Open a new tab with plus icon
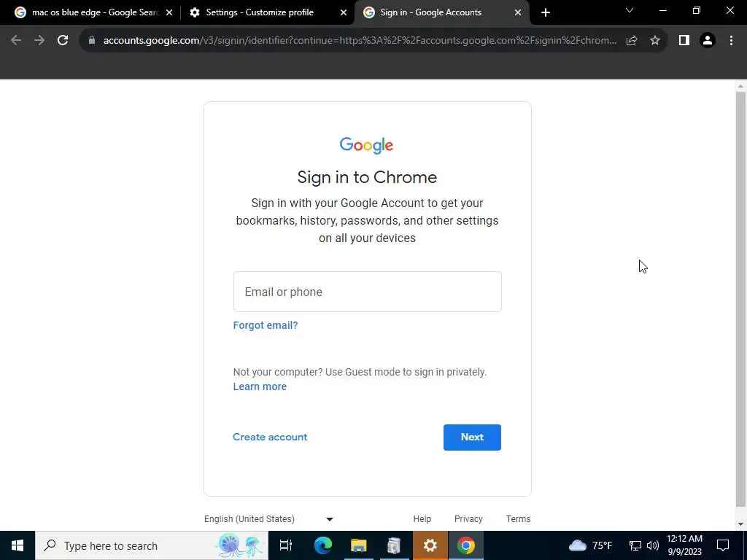The image size is (747, 560). 546,12
